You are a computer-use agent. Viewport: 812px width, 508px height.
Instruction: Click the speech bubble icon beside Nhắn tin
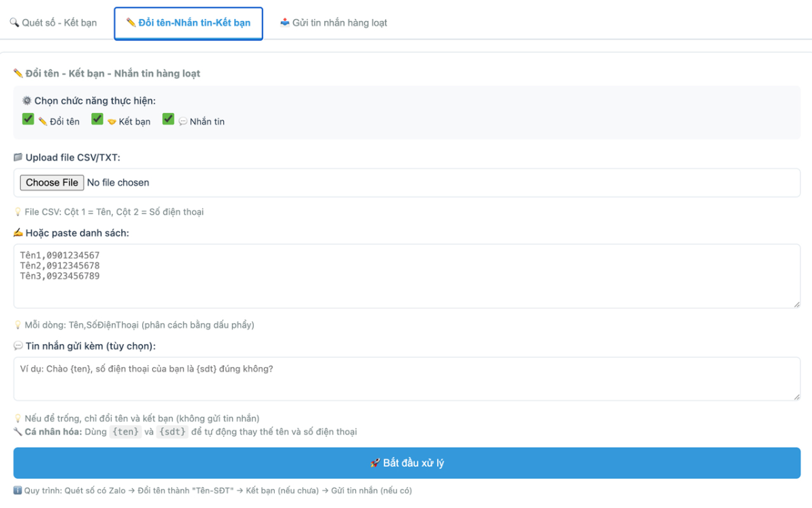pyautogui.click(x=183, y=122)
